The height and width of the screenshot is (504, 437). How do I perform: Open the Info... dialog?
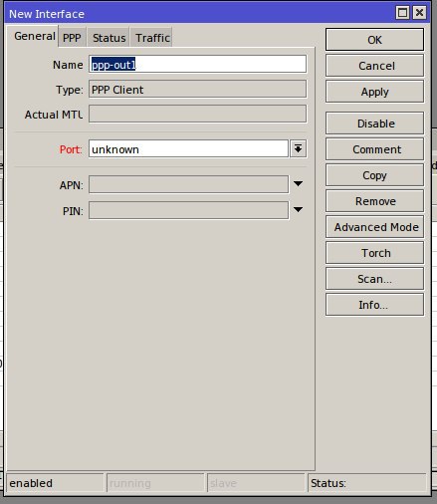pos(374,305)
